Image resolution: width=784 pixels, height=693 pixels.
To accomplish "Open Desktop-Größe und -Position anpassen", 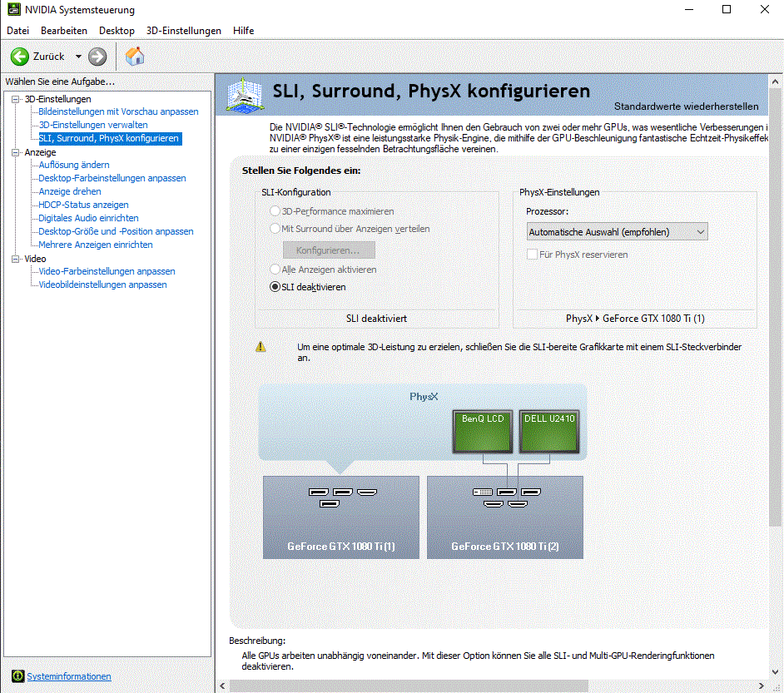I will (116, 231).
